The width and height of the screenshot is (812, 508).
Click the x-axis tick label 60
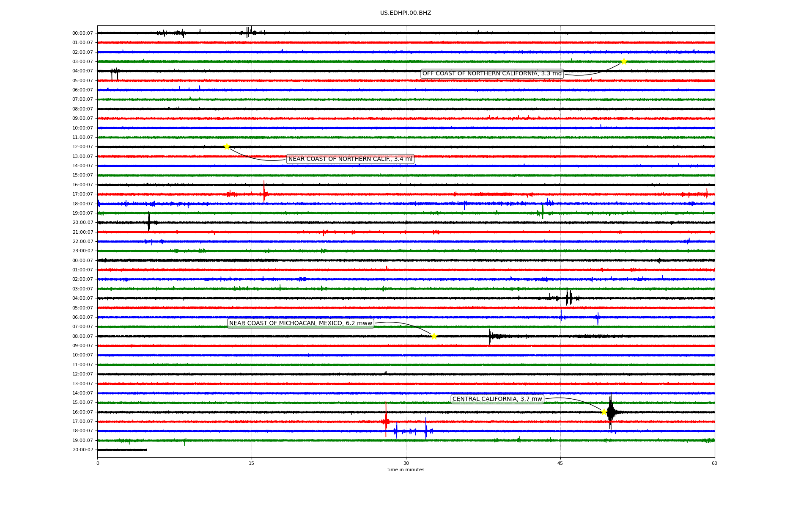click(x=714, y=463)
